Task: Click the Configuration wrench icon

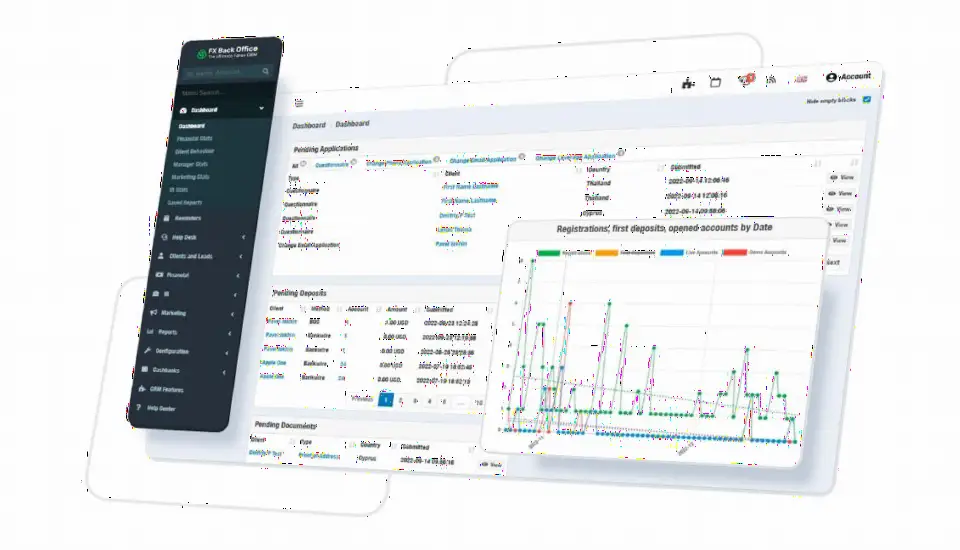Action: tap(147, 350)
